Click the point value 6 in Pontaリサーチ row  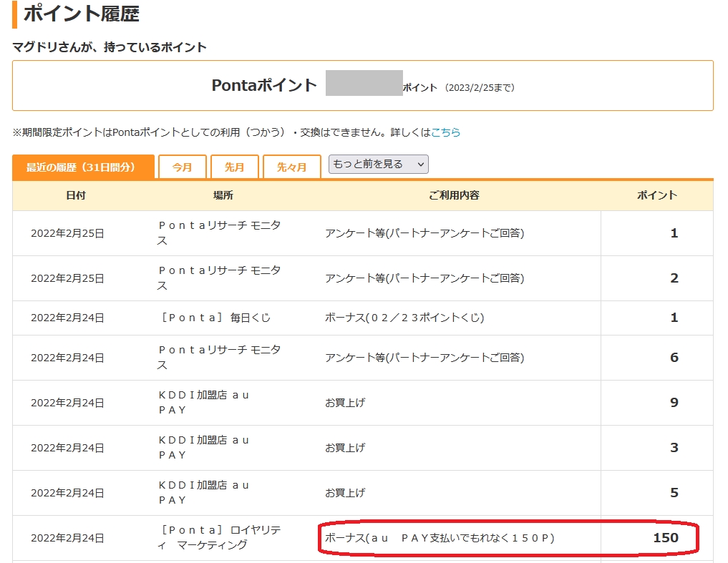click(674, 358)
